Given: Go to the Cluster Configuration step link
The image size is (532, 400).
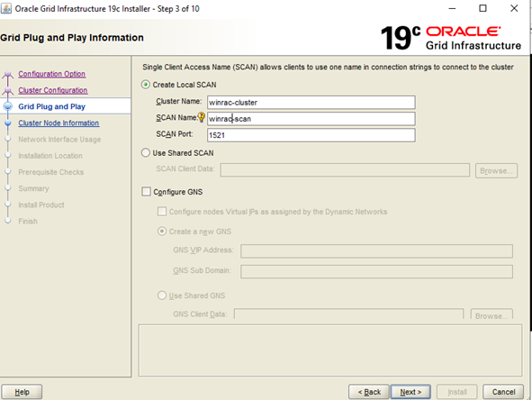Looking at the screenshot, I should pos(53,90).
